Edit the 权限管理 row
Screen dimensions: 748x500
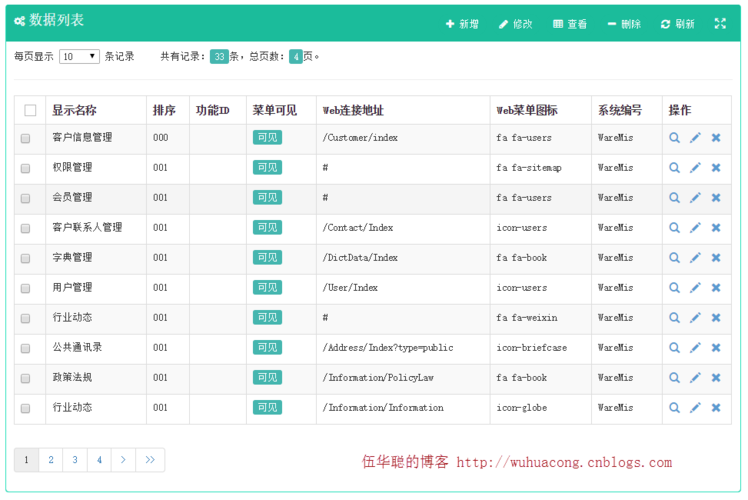[695, 167]
